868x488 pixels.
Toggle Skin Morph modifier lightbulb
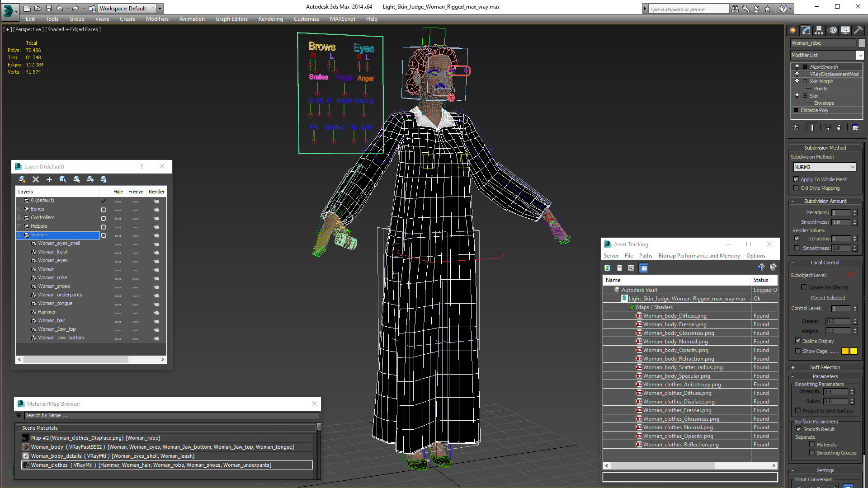(797, 81)
